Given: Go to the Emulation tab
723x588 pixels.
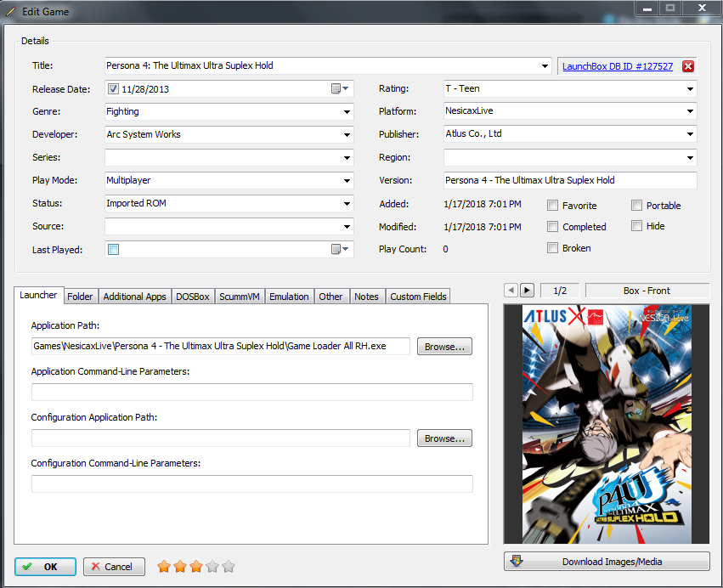Looking at the screenshot, I should (x=289, y=297).
